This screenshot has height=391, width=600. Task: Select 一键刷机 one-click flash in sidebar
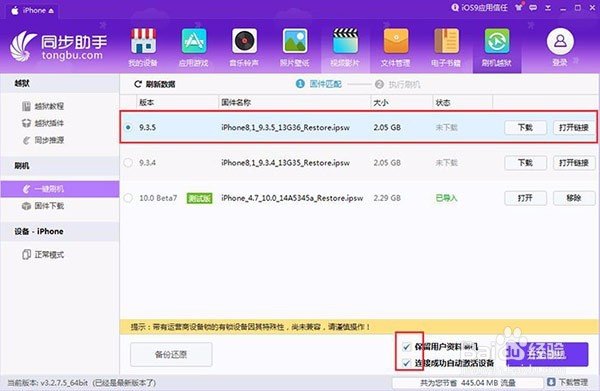point(60,189)
